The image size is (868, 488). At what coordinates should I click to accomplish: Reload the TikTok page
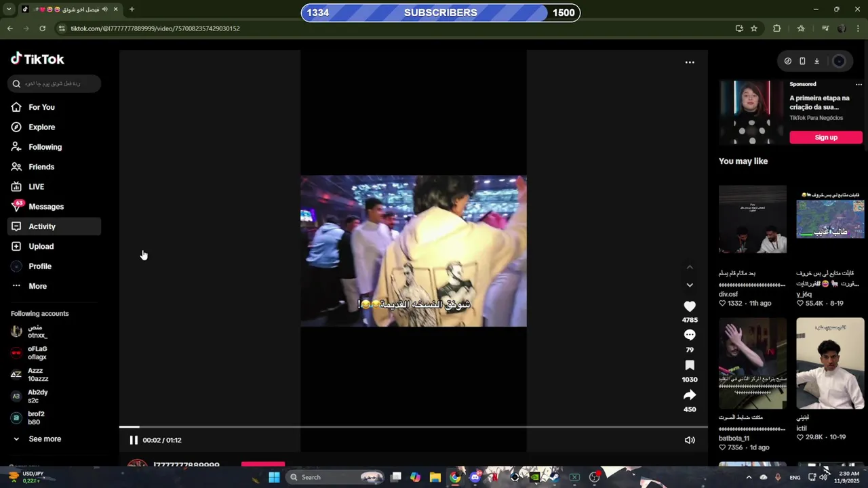42,28
